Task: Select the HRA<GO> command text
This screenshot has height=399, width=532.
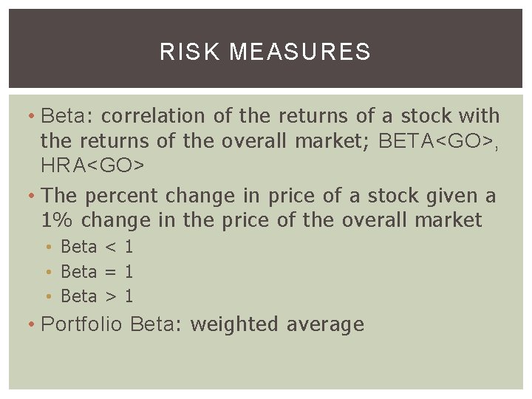Action: coord(93,166)
